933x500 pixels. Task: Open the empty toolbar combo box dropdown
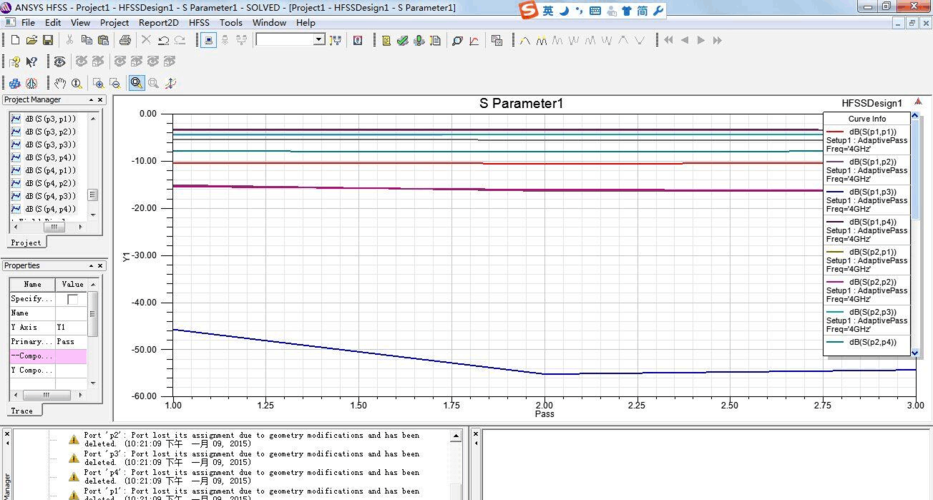(x=319, y=40)
